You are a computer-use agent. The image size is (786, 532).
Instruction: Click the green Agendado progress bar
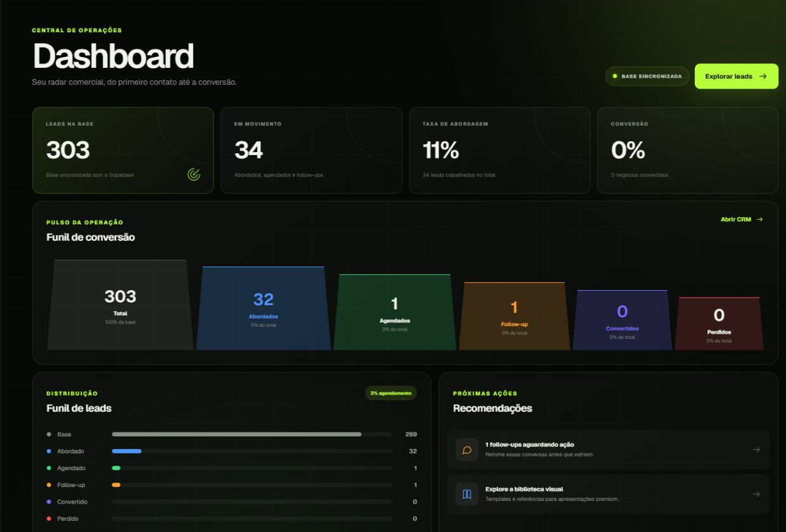coord(116,468)
